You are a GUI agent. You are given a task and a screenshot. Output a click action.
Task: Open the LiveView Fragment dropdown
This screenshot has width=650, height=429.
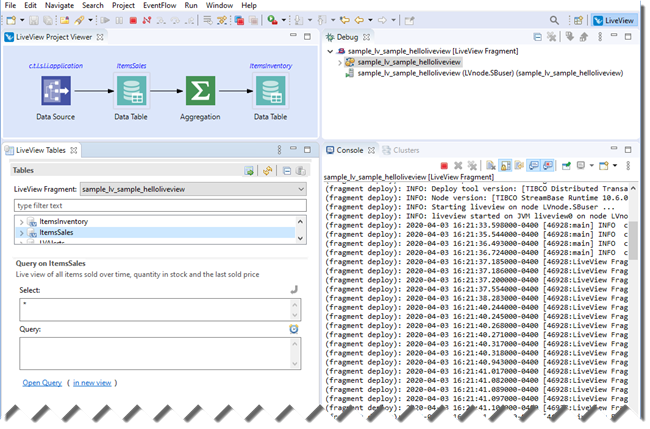point(300,188)
